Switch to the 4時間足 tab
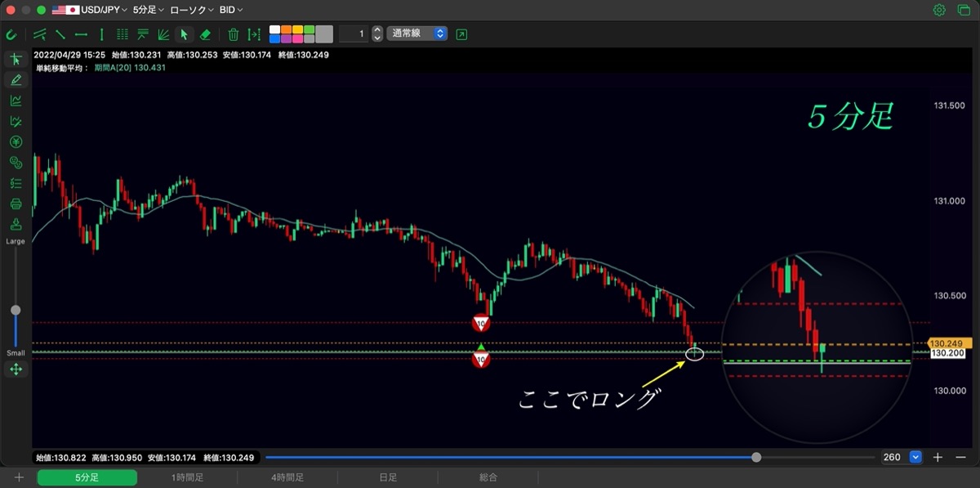 click(287, 477)
